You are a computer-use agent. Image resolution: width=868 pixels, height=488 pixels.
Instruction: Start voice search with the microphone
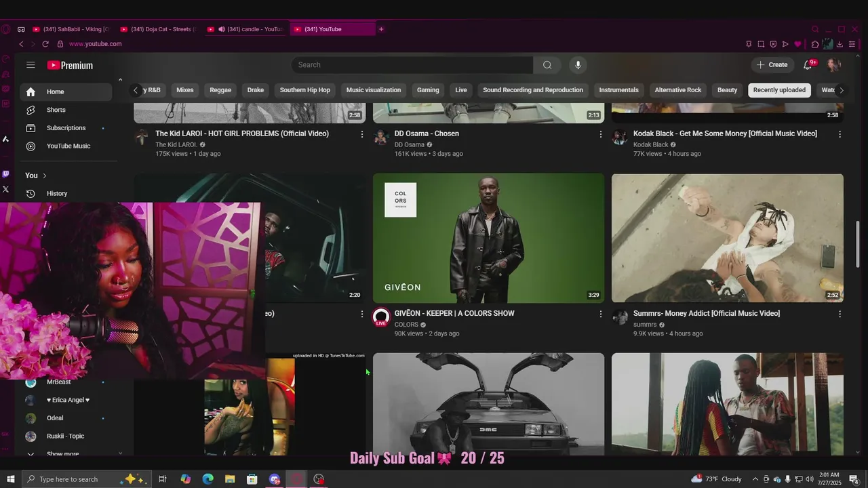tap(578, 65)
